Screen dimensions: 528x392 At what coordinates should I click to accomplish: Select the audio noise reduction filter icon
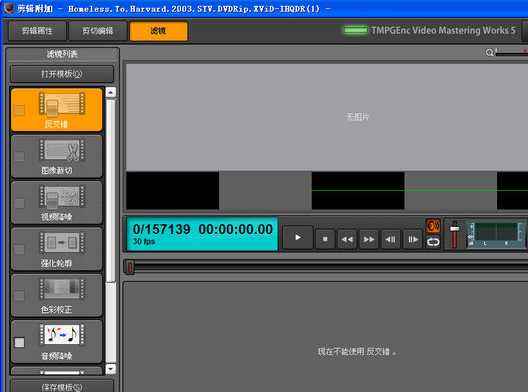click(62, 334)
